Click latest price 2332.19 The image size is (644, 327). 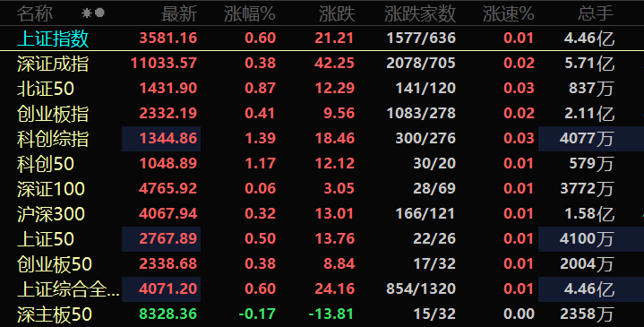168,114
